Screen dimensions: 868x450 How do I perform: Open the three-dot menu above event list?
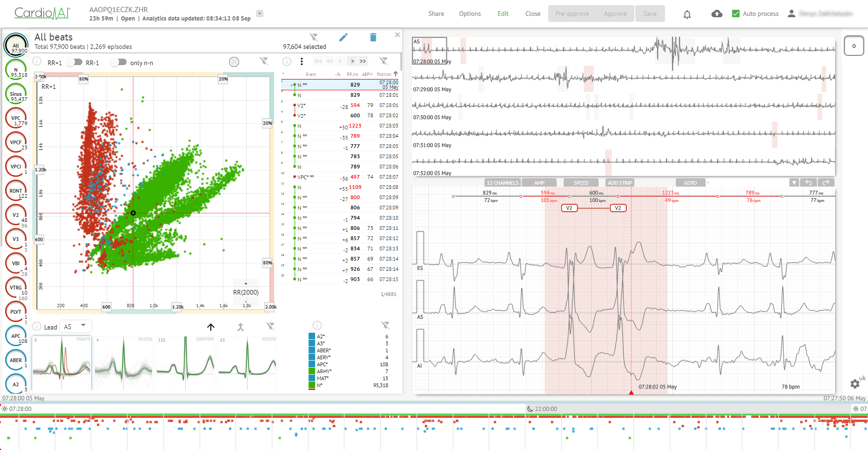(302, 61)
